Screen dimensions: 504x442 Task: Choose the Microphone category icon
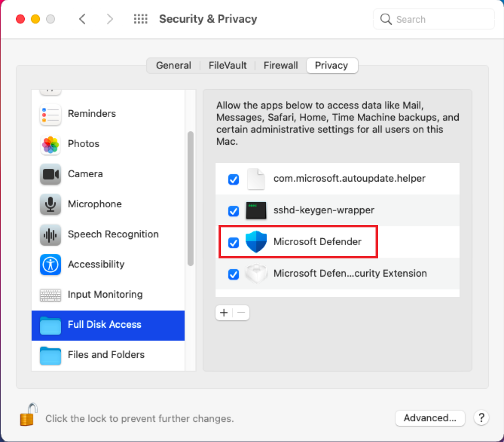(x=50, y=204)
